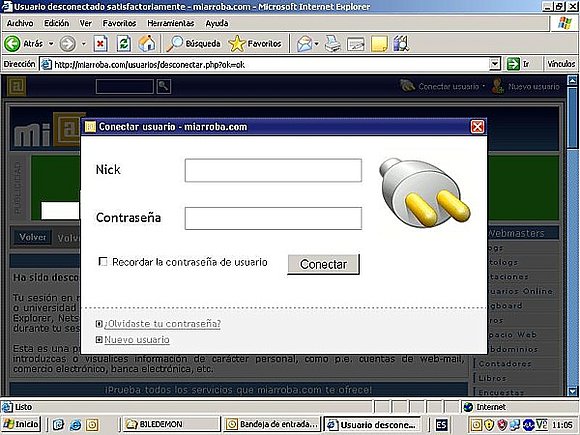The image size is (580, 435).
Task: Click the yellow note toolbar icon
Action: (x=379, y=44)
